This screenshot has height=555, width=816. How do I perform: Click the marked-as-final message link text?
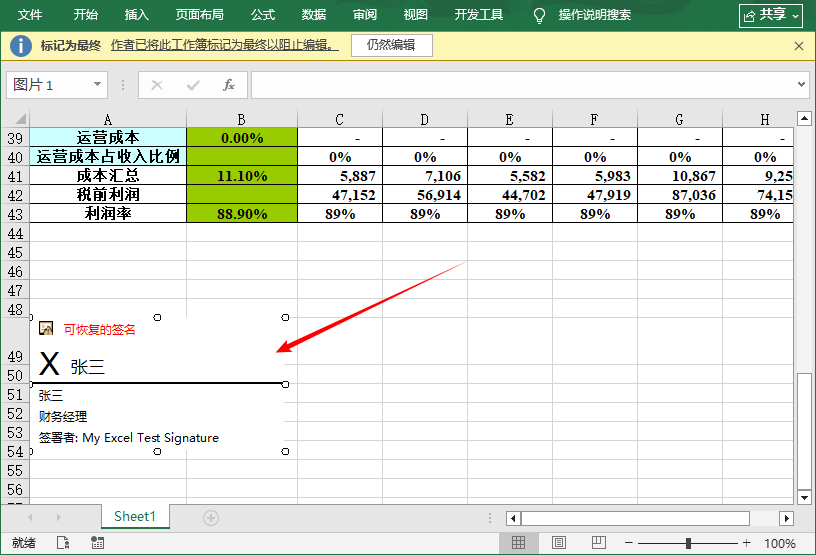224,46
